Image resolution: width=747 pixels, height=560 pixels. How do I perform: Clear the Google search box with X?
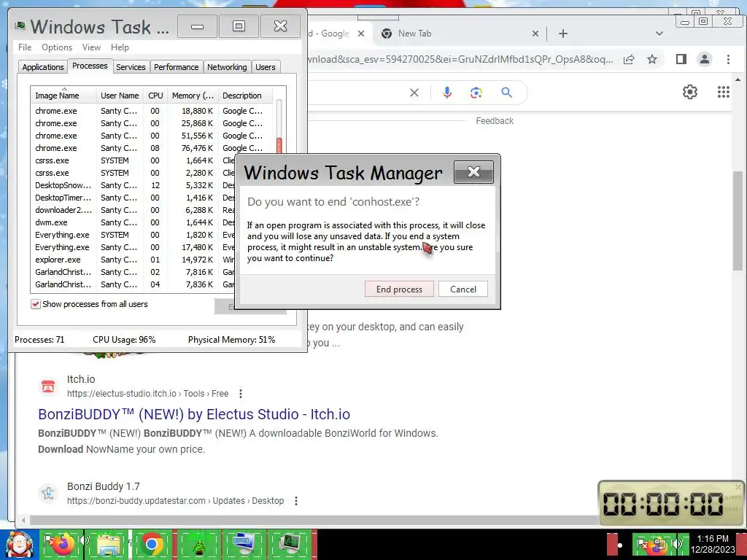tap(414, 93)
